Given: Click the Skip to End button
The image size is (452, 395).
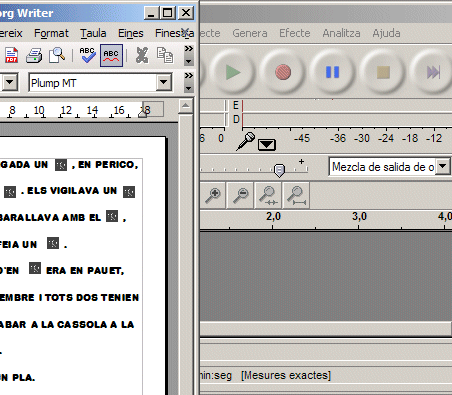Looking at the screenshot, I should 433,72.
